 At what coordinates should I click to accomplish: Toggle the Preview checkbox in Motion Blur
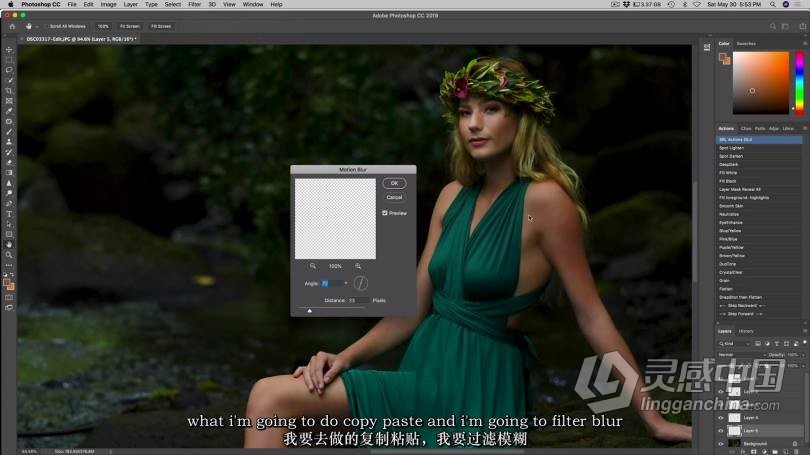coord(385,213)
